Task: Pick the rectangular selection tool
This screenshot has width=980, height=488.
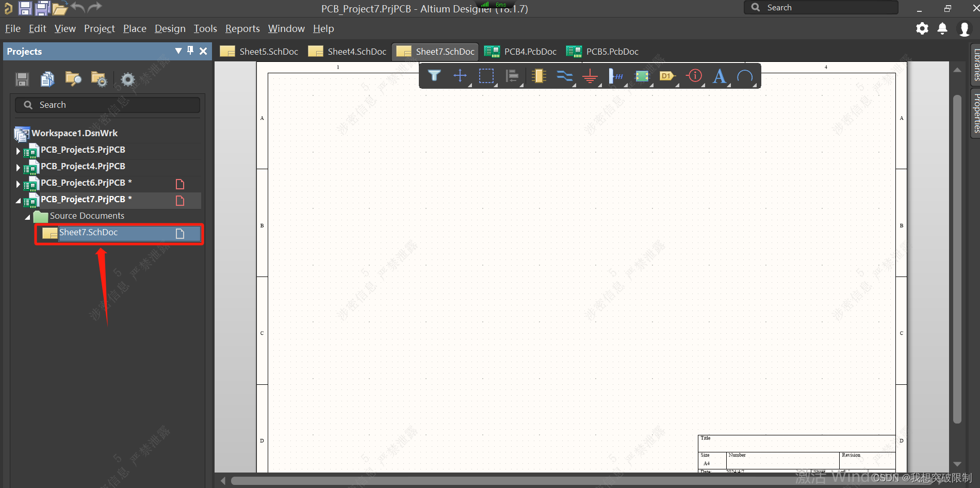Action: [486, 76]
